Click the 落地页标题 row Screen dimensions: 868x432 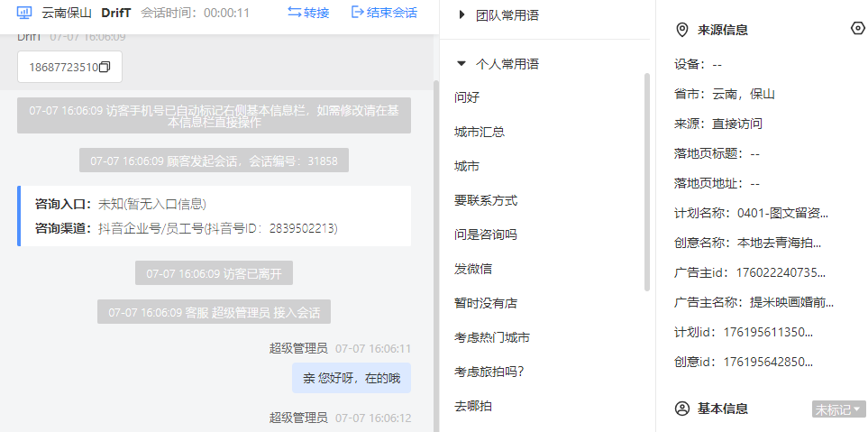click(717, 153)
